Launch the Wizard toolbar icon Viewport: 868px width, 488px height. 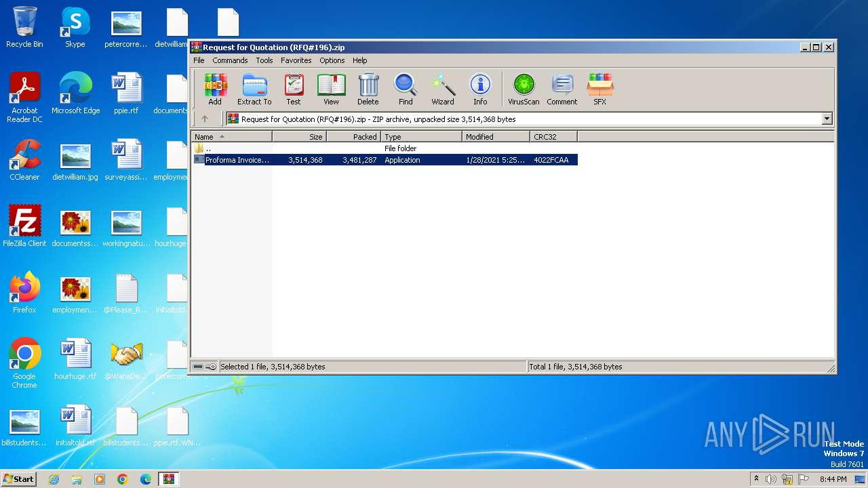443,89
